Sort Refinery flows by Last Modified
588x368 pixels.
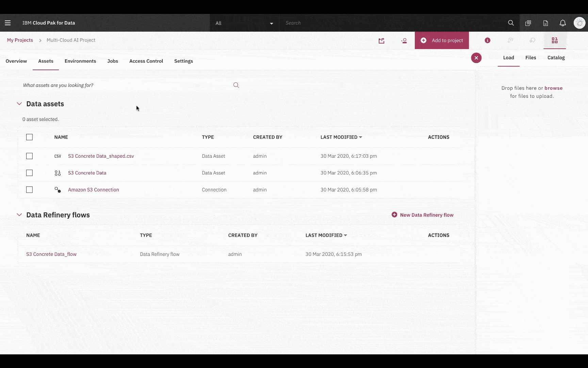point(326,235)
